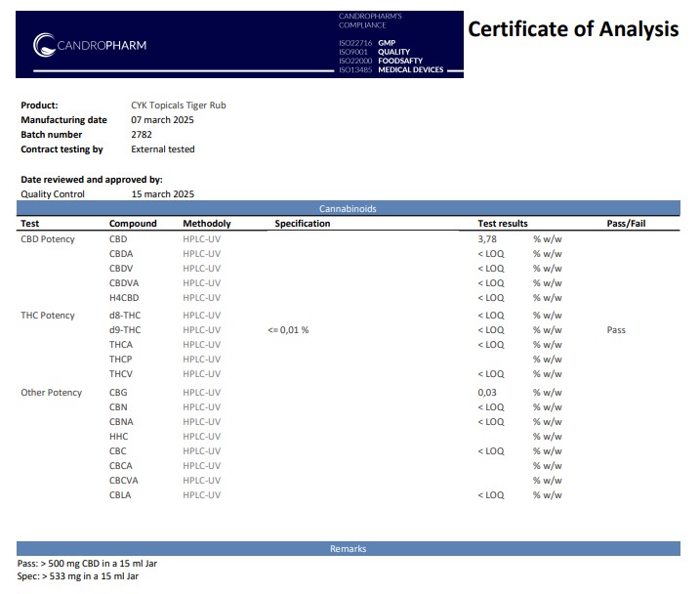700x594 pixels.
Task: Click approval date 15 march 2025
Action: point(163,193)
